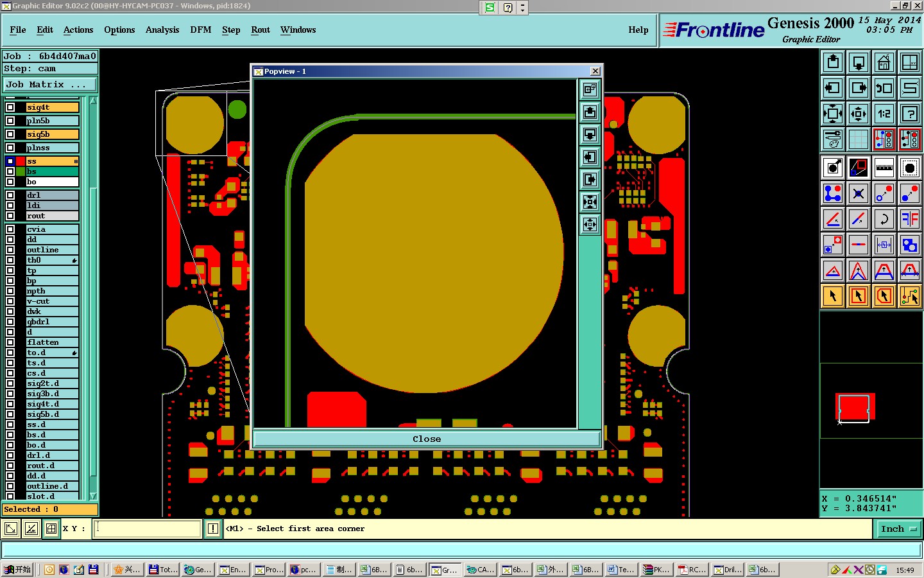
Task: Click the dimension resize tool icon
Action: coord(884,245)
